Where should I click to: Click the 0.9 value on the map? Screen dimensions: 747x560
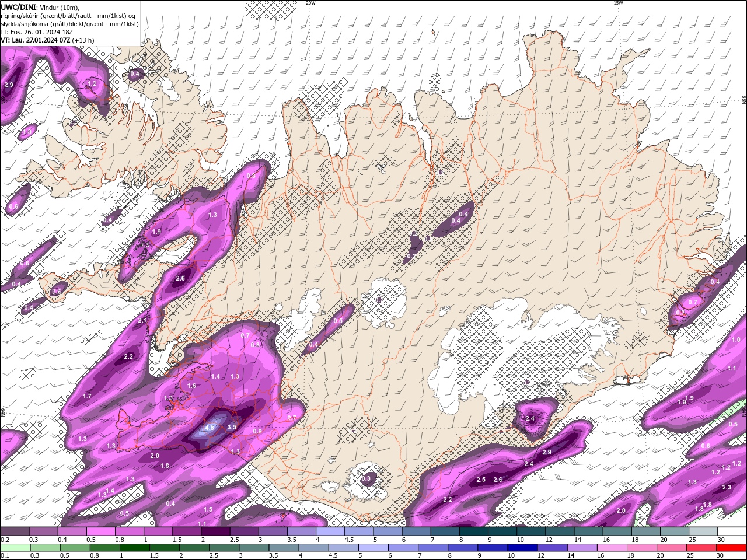coord(257,431)
